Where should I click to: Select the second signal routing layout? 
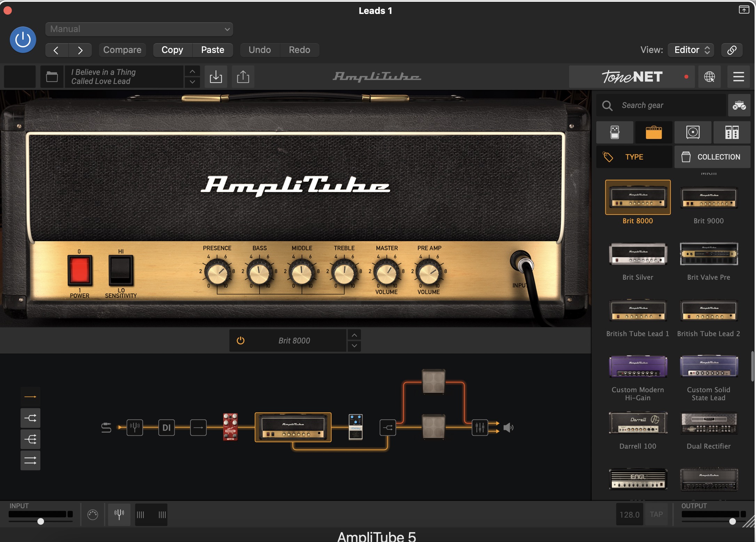(x=30, y=418)
